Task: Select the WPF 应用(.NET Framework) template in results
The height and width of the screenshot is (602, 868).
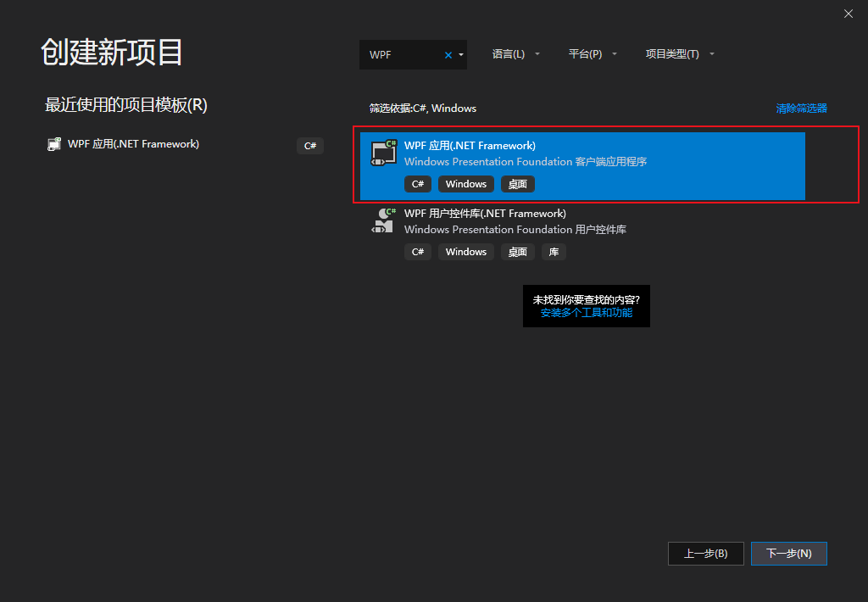Action: click(582, 165)
